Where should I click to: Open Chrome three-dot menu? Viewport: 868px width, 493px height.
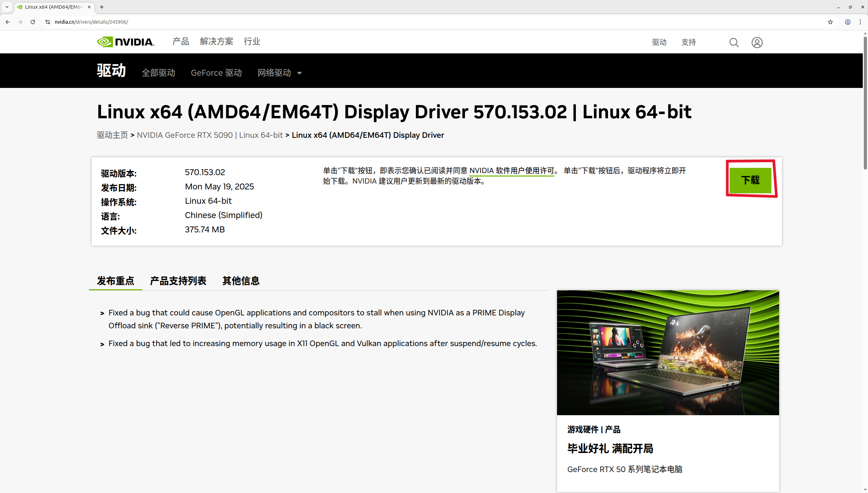860,22
